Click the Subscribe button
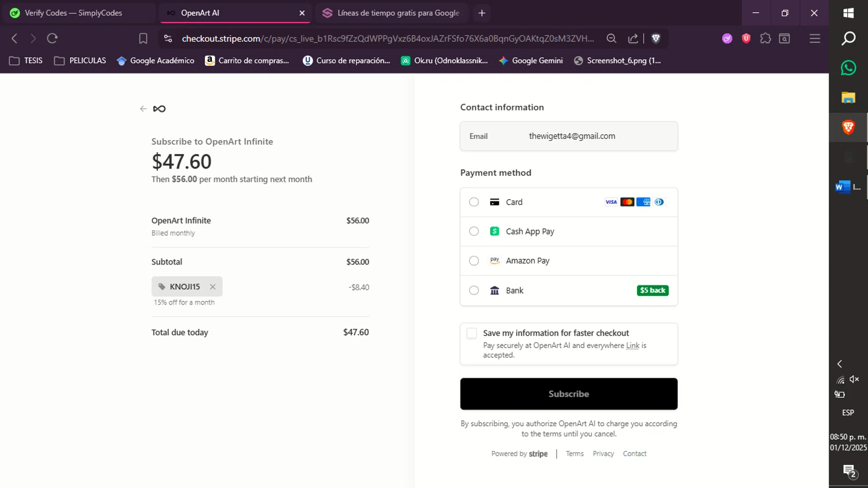This screenshot has height=488, width=868. 569,394
